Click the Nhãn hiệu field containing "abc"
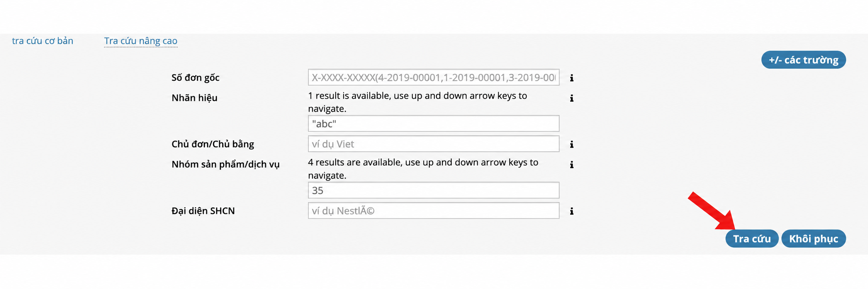The height and width of the screenshot is (289, 868). 434,124
